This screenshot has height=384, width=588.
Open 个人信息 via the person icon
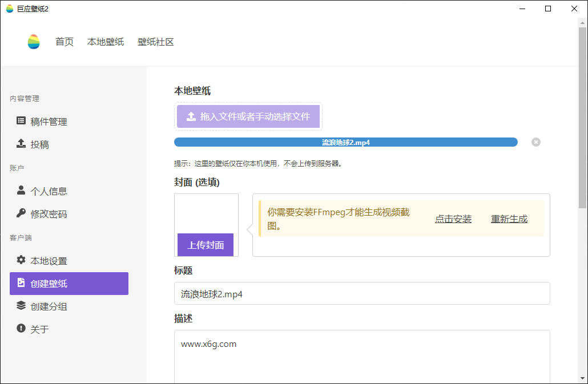pyautogui.click(x=21, y=191)
